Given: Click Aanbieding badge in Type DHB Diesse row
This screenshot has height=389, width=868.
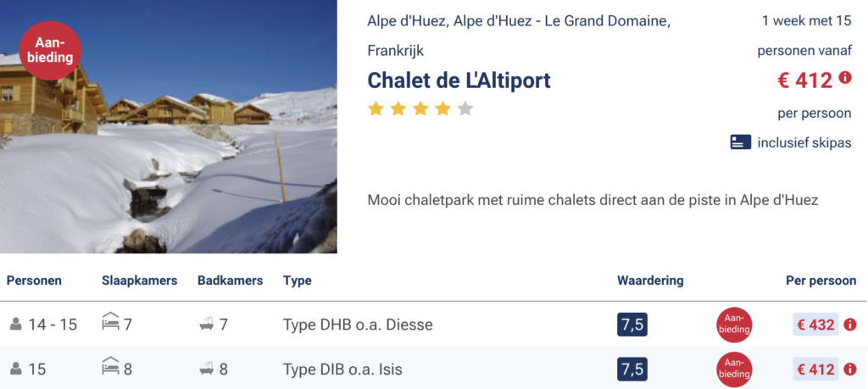Looking at the screenshot, I should point(733,325).
